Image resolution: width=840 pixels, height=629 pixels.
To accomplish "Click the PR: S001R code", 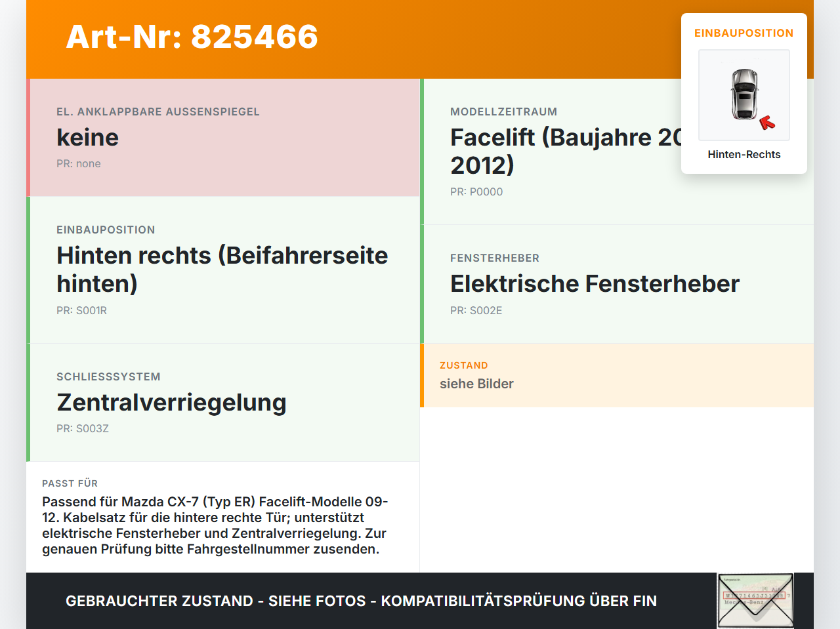I will (81, 311).
